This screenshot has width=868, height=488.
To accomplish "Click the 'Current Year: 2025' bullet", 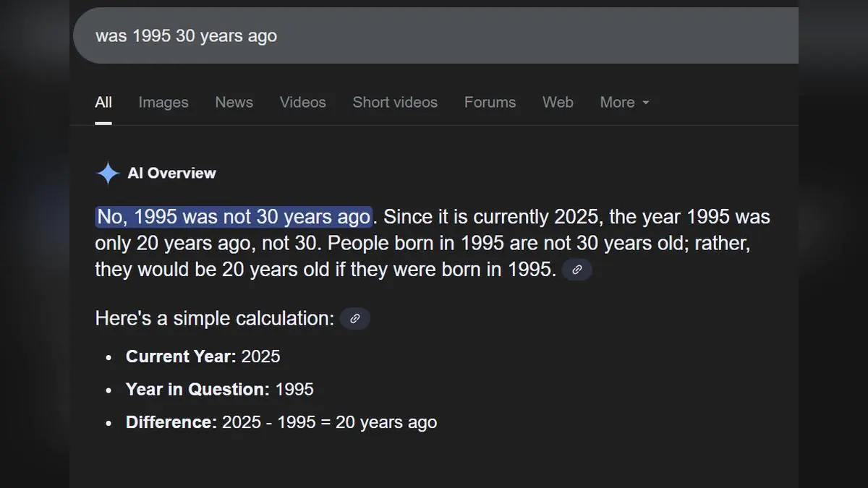I will [x=203, y=356].
